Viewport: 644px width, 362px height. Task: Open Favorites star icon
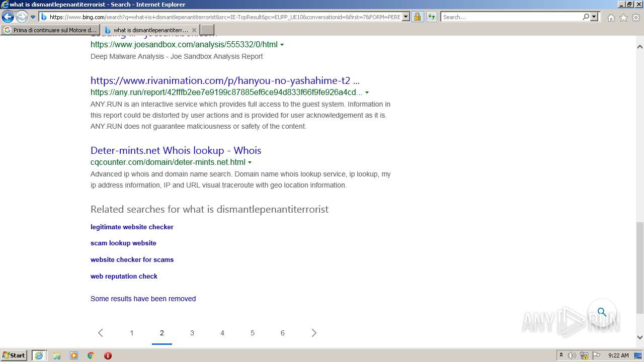pos(623,18)
